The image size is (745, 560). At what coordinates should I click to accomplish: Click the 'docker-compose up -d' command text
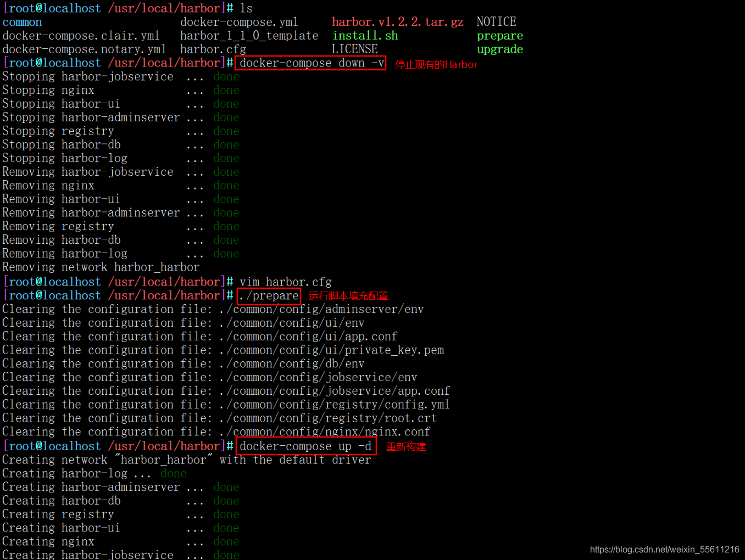(x=305, y=446)
